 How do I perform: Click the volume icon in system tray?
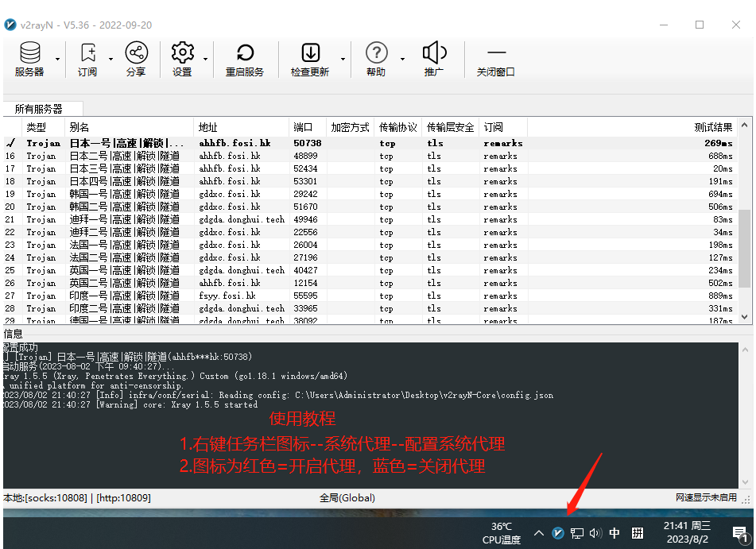(x=595, y=532)
